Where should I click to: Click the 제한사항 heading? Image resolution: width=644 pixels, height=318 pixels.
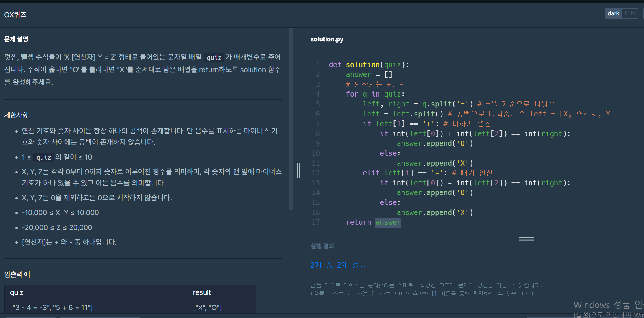tap(16, 115)
